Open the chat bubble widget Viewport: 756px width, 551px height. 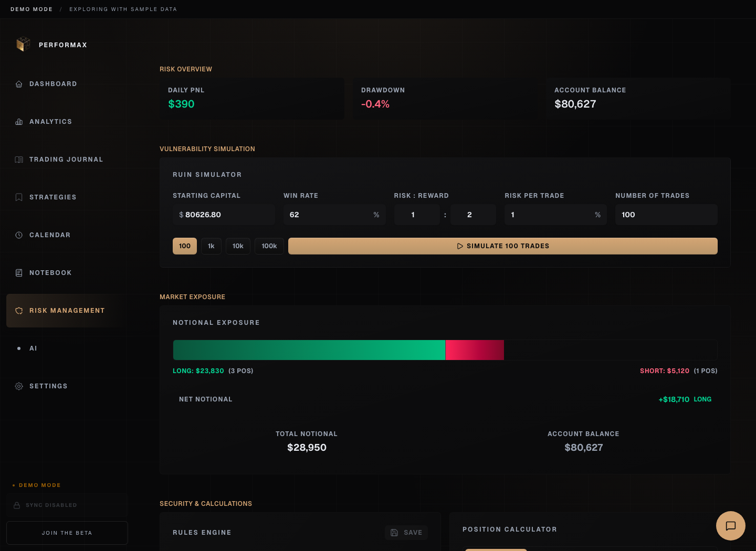click(x=731, y=526)
